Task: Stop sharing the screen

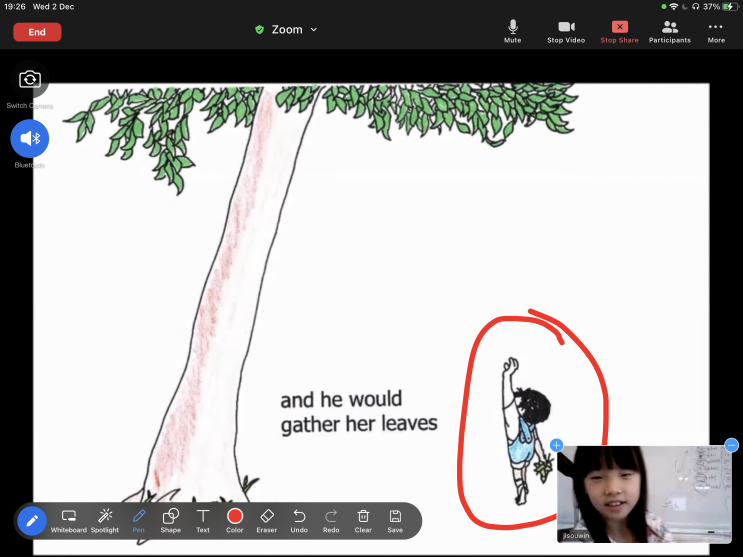Action: coord(619,32)
